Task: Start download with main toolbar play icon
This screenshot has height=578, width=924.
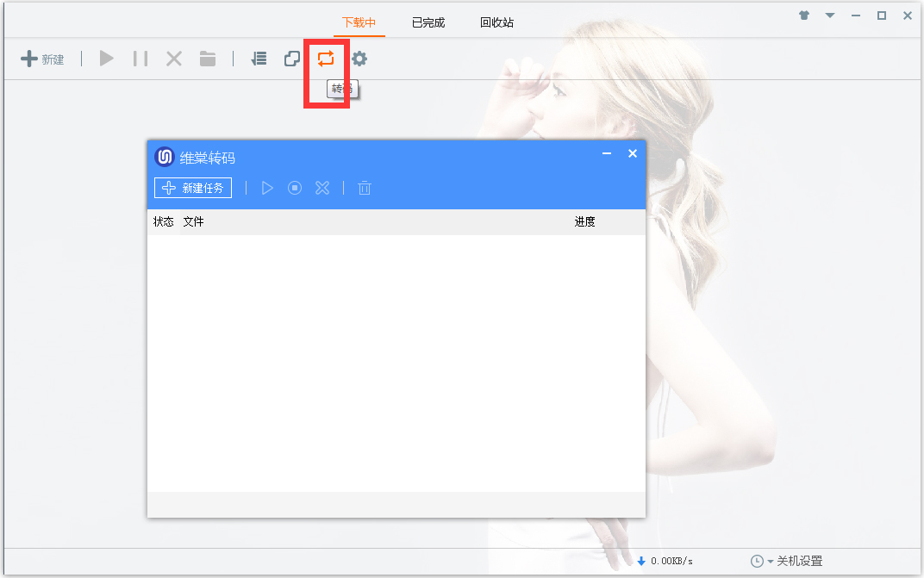Action: click(x=107, y=59)
